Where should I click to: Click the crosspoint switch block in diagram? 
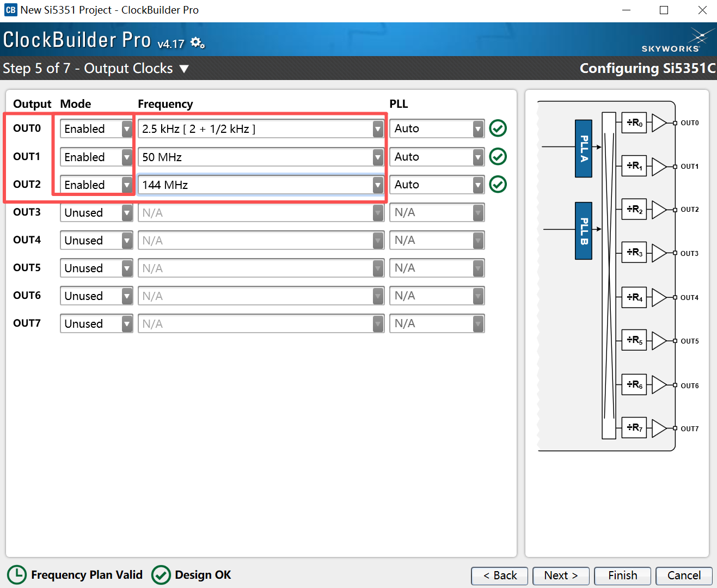[x=609, y=275]
